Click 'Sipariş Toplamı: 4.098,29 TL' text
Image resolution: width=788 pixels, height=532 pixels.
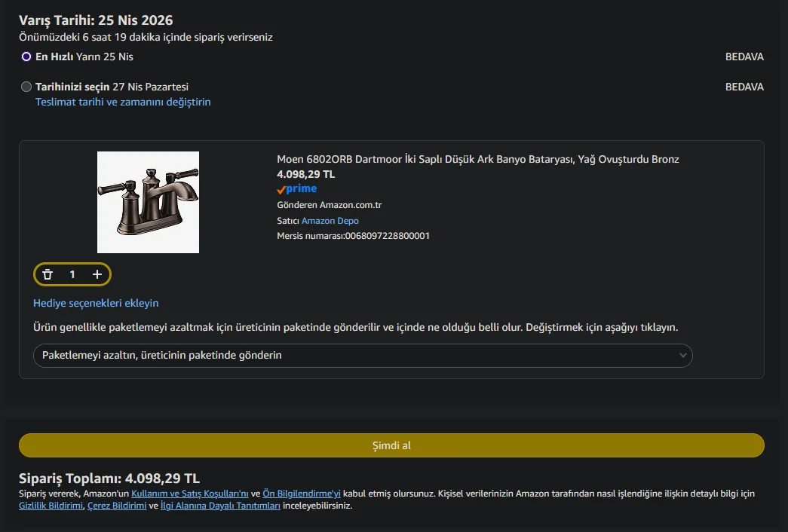tap(109, 478)
